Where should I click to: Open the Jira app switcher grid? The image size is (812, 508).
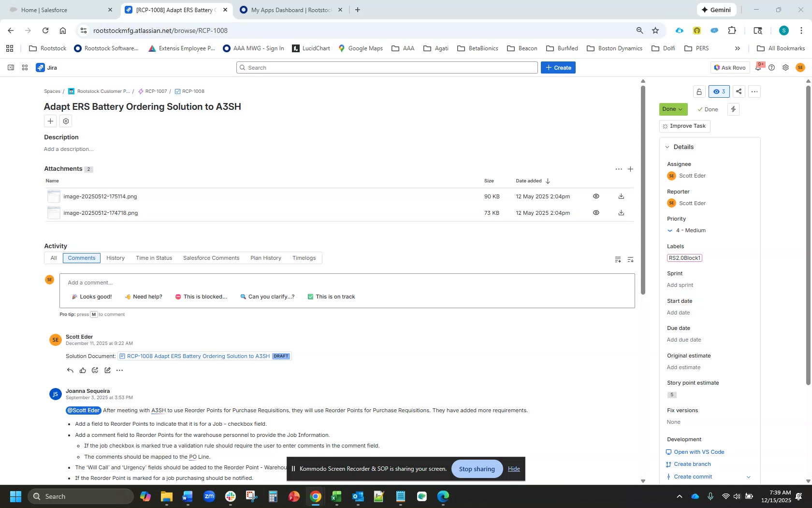point(25,68)
